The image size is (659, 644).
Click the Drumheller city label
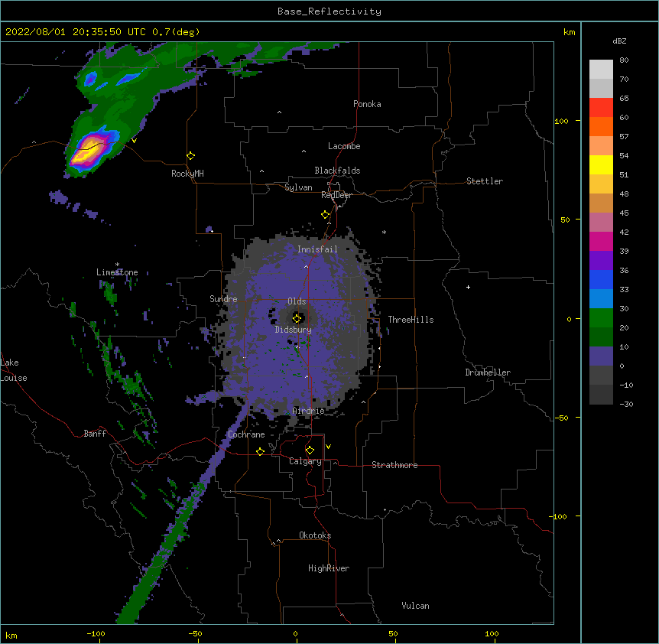pos(488,372)
